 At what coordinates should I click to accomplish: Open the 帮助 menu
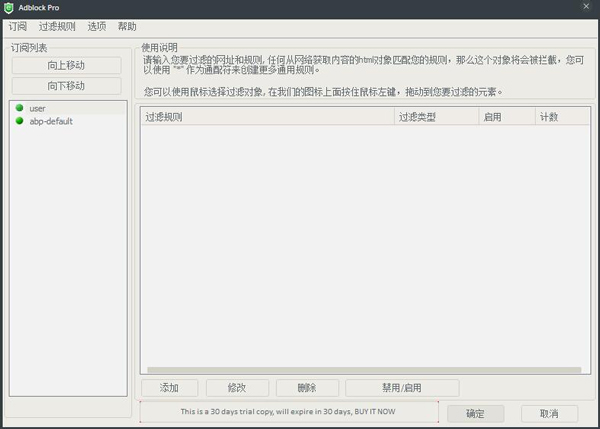point(127,26)
